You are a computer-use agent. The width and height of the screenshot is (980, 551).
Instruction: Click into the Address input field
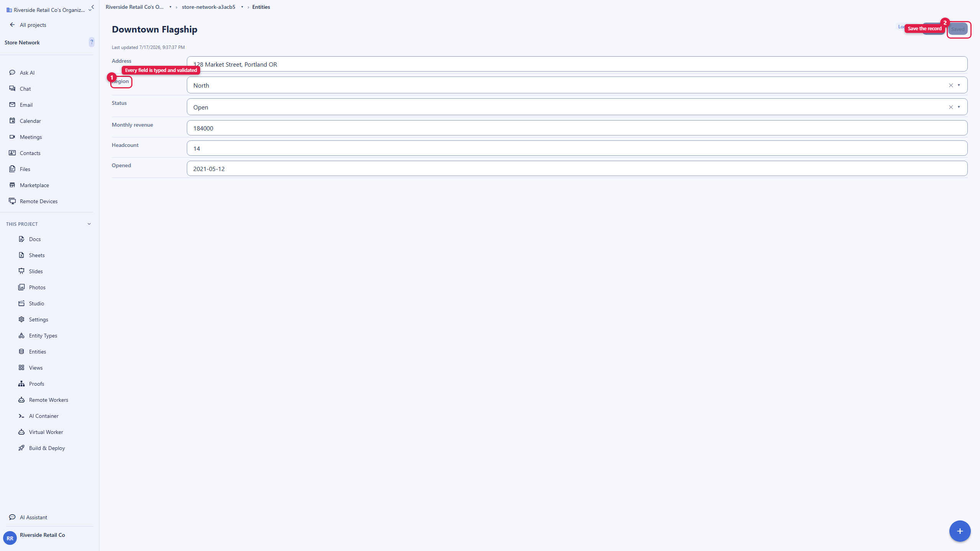coord(577,64)
